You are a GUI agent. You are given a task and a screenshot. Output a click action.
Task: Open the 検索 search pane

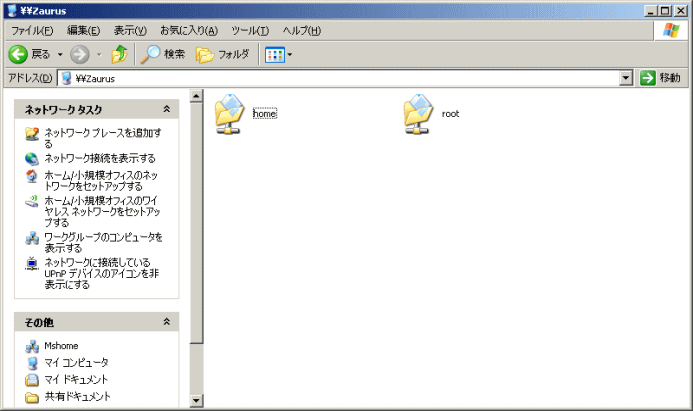pos(163,54)
